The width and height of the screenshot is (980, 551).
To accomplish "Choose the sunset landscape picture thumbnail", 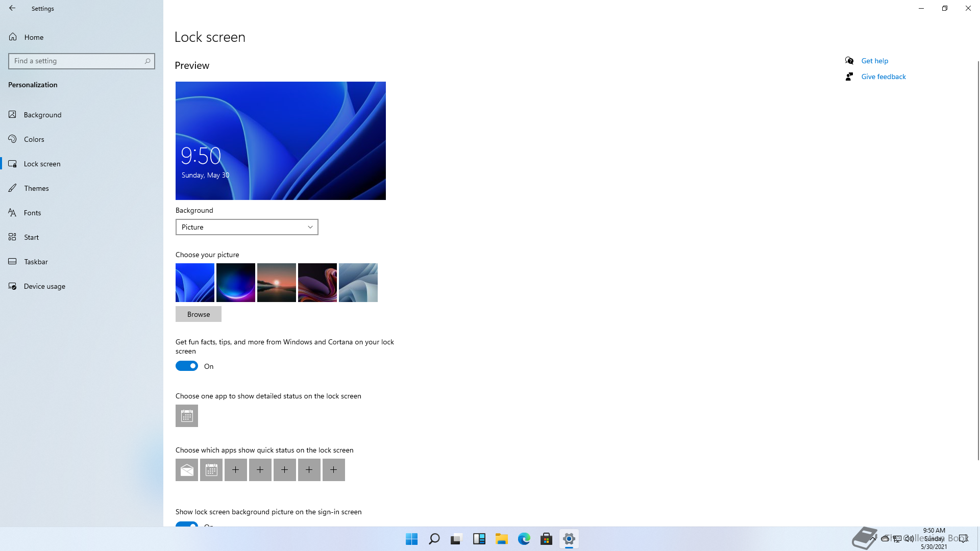I will (x=277, y=283).
